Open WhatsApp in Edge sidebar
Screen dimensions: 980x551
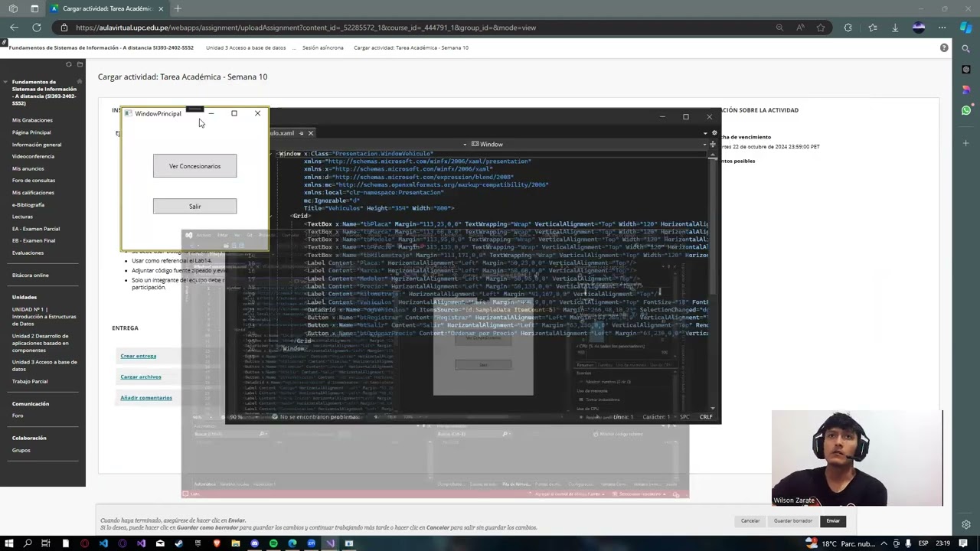tap(966, 110)
